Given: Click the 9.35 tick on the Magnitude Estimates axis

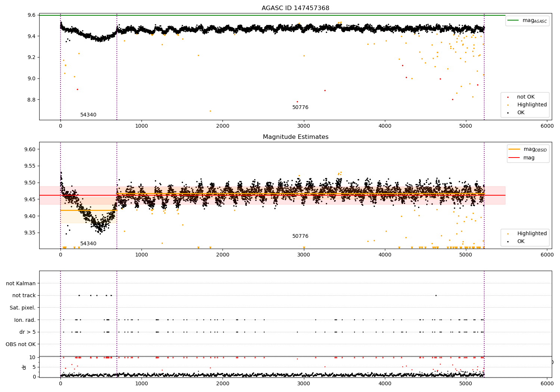Looking at the screenshot, I should click(x=30, y=233).
